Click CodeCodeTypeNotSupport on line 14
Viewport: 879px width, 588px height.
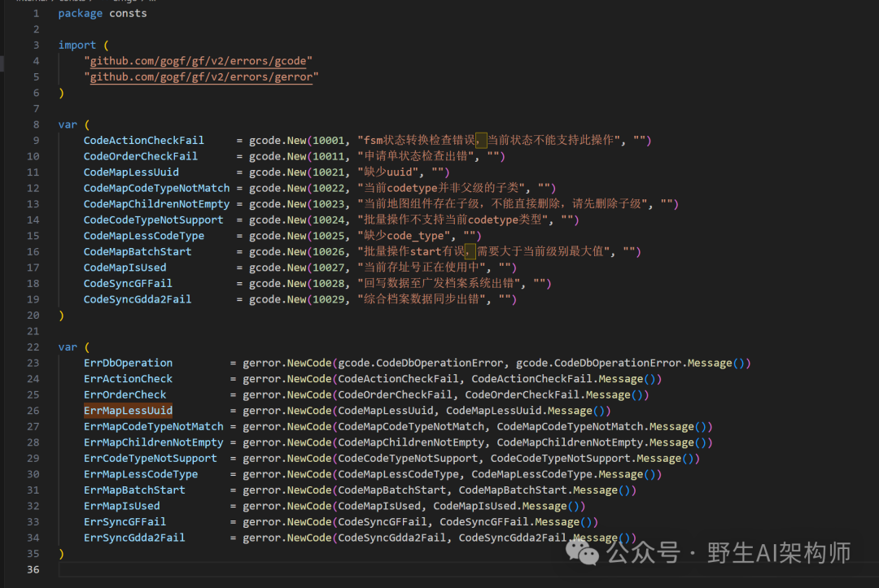coord(153,220)
